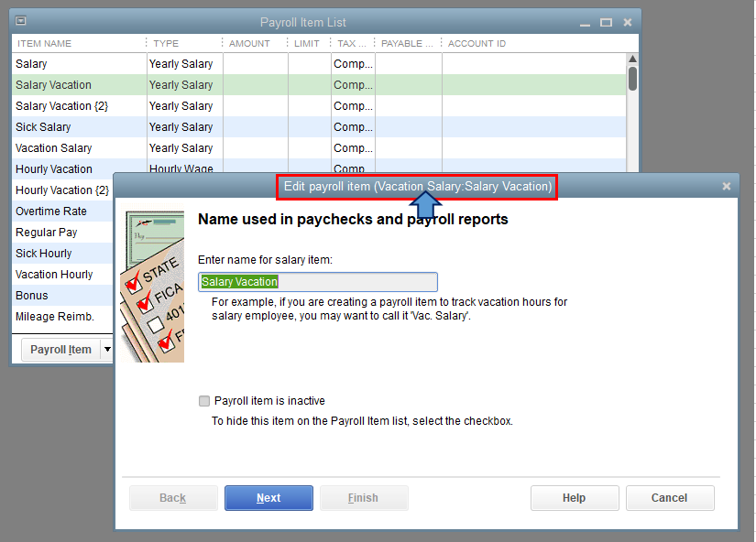Click the Back button
756x542 pixels.
173,498
